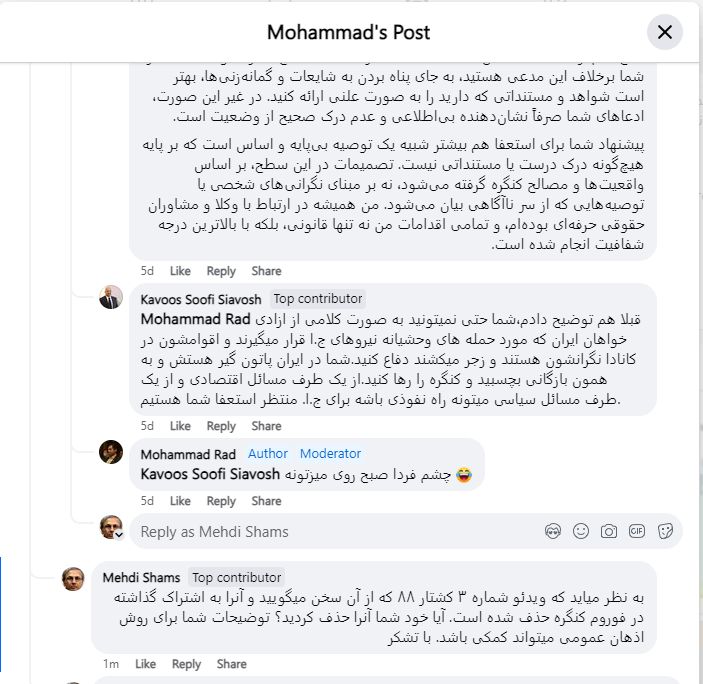Like Kavoos Soofi Siavosh's comment
The image size is (703, 684).
coord(180,425)
